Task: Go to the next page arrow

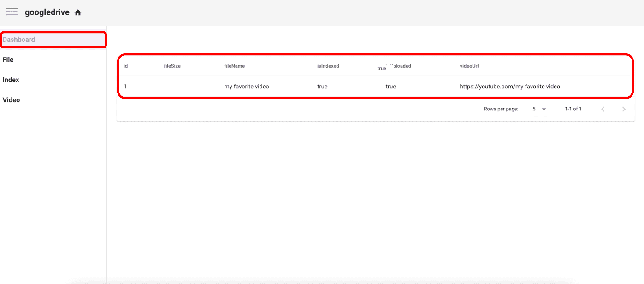Action: point(624,109)
